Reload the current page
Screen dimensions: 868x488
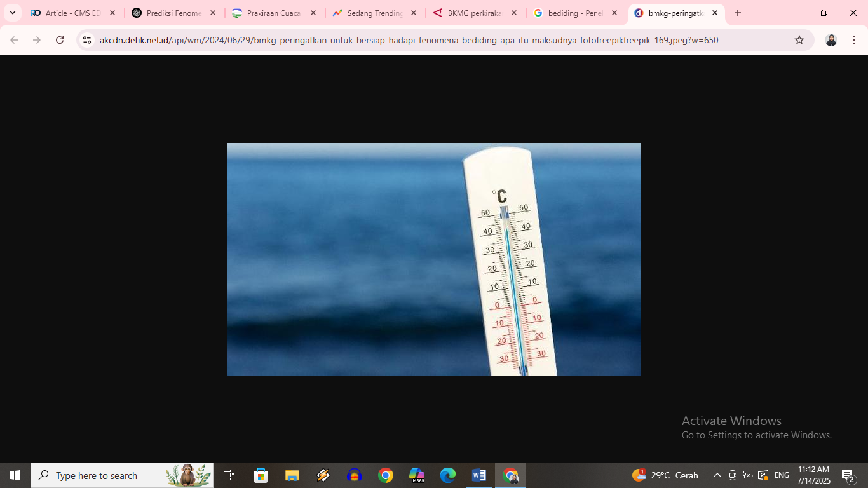pos(60,40)
